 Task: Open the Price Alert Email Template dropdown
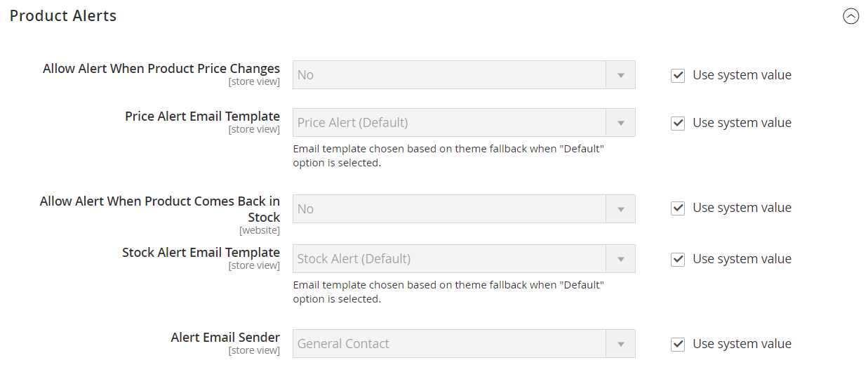[x=449, y=123]
